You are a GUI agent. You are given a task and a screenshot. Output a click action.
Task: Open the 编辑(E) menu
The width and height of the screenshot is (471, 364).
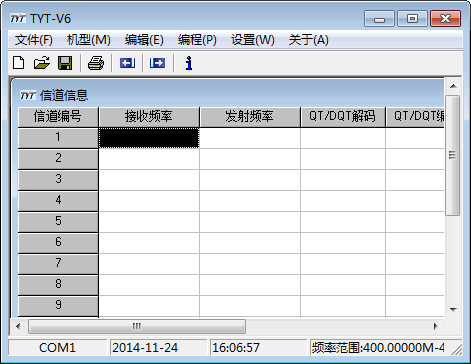[144, 40]
